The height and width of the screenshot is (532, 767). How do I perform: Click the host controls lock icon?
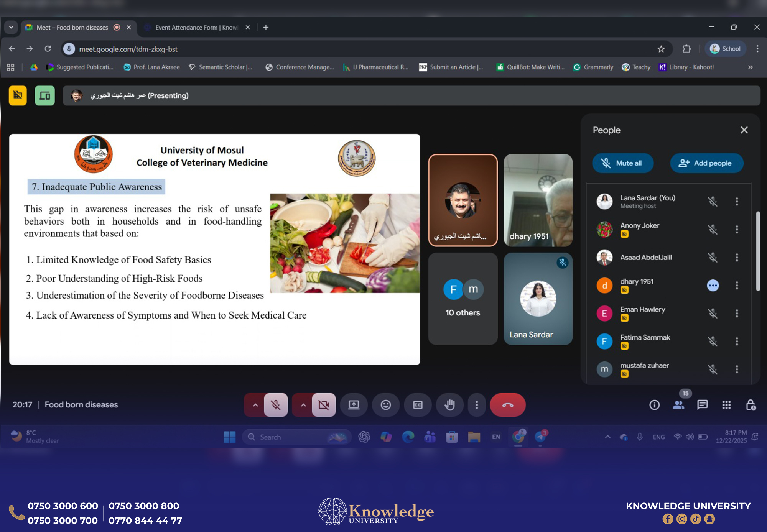[x=751, y=405]
